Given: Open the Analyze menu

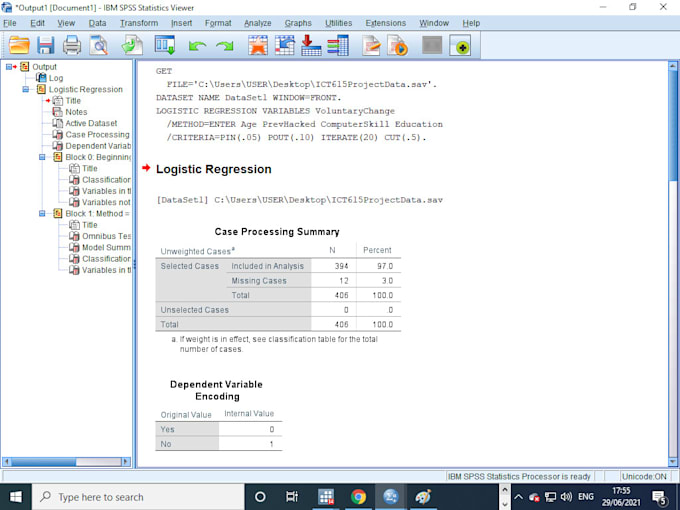Looking at the screenshot, I should pos(258,23).
